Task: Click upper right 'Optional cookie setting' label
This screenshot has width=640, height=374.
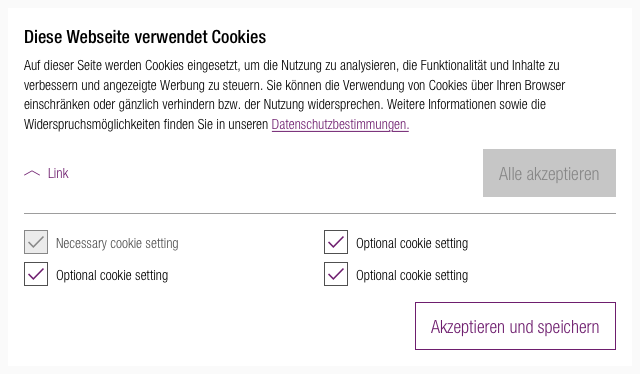Action: 412,243
